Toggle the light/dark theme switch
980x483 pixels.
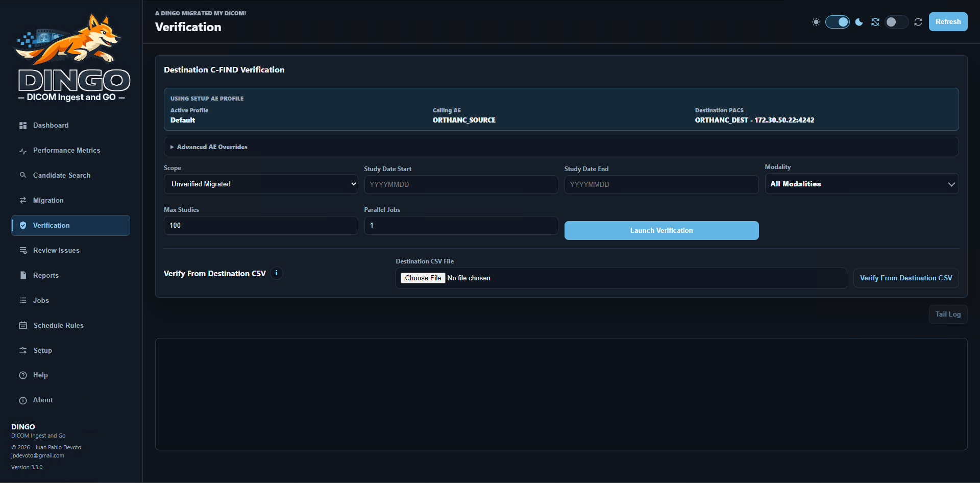coord(838,22)
